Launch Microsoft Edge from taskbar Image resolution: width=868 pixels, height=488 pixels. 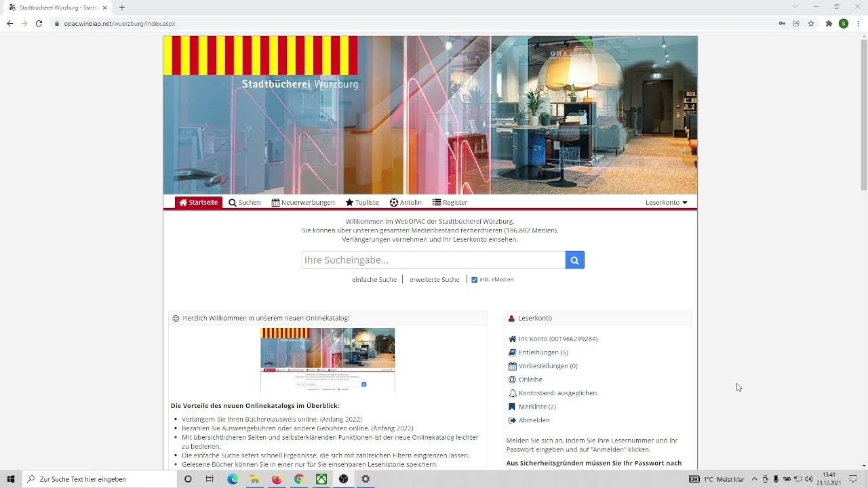click(x=233, y=479)
